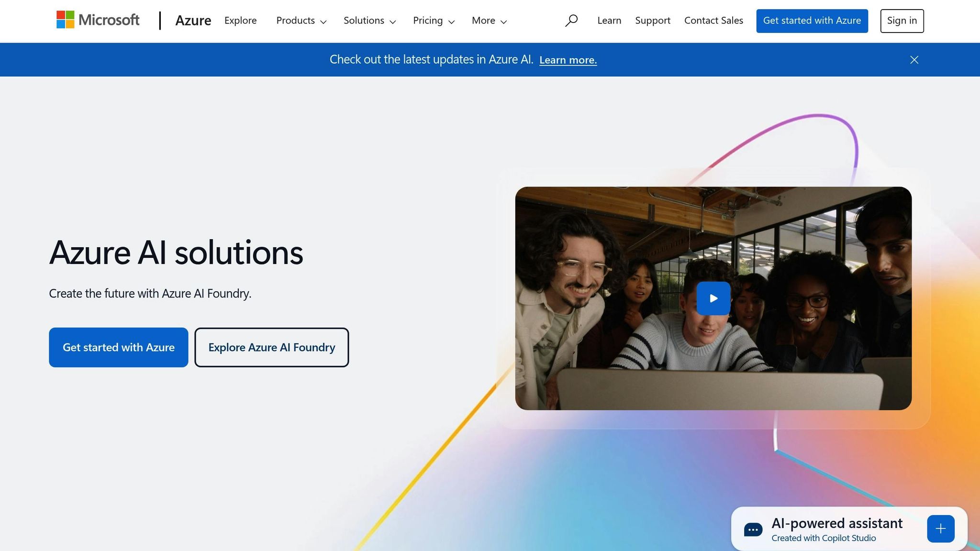This screenshot has height=551, width=980.
Task: Click the Azure brand logo
Action: pos(193,21)
